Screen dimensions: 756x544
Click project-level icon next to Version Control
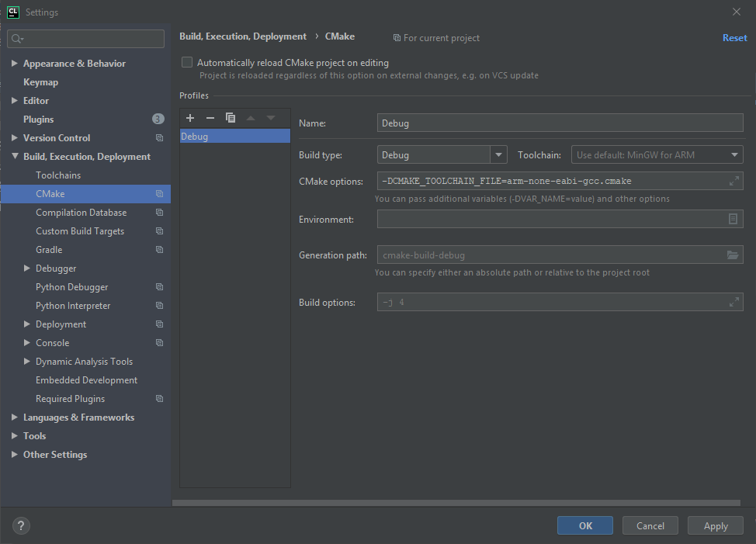(x=160, y=138)
